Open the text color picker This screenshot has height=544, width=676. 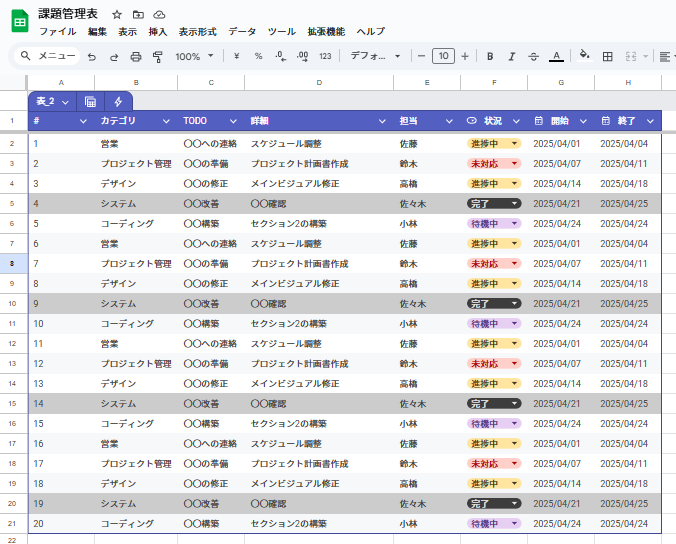[556, 56]
